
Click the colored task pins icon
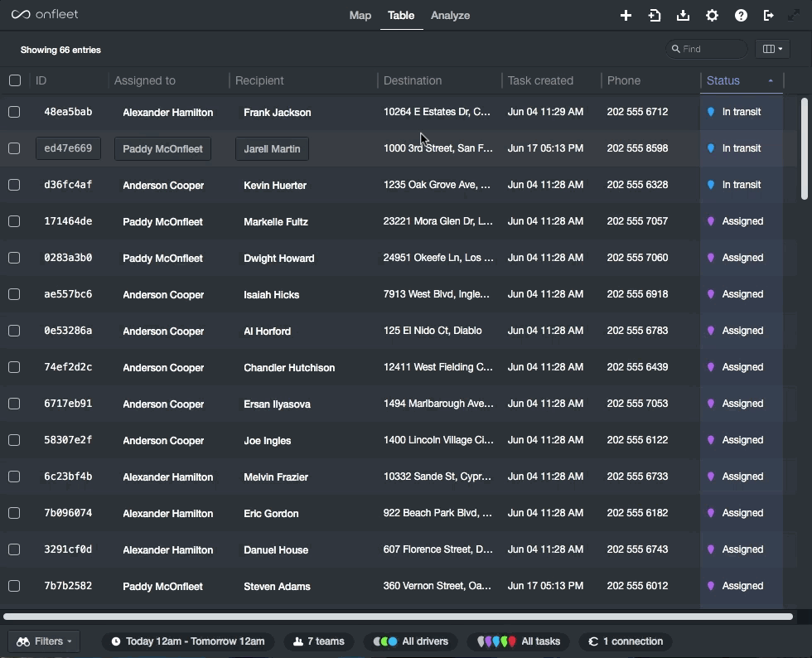coord(496,641)
